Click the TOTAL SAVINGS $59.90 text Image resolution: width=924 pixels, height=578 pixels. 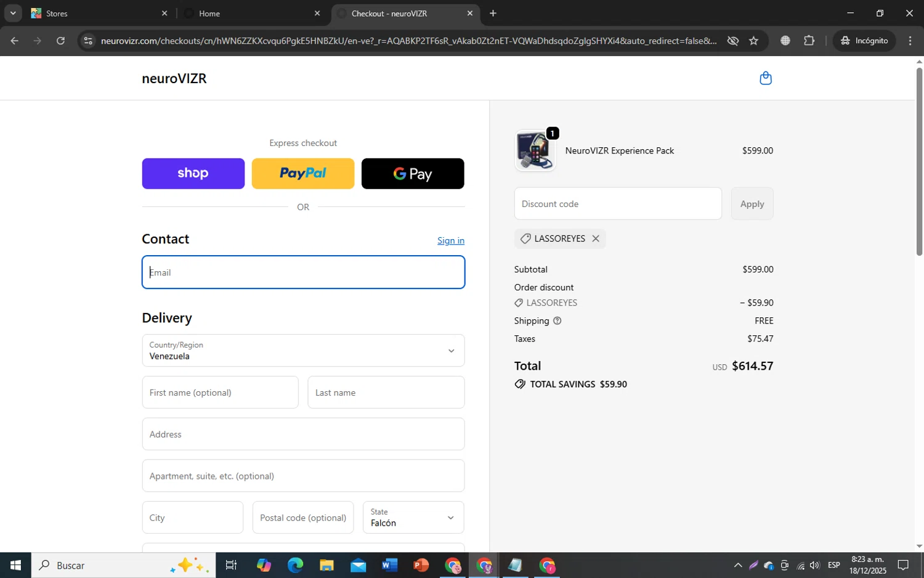click(578, 385)
